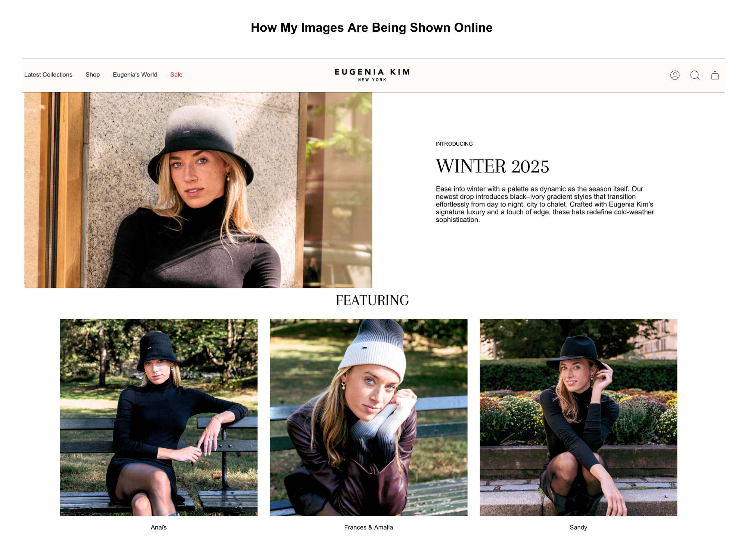Click the winter collection description paragraph

[545, 204]
